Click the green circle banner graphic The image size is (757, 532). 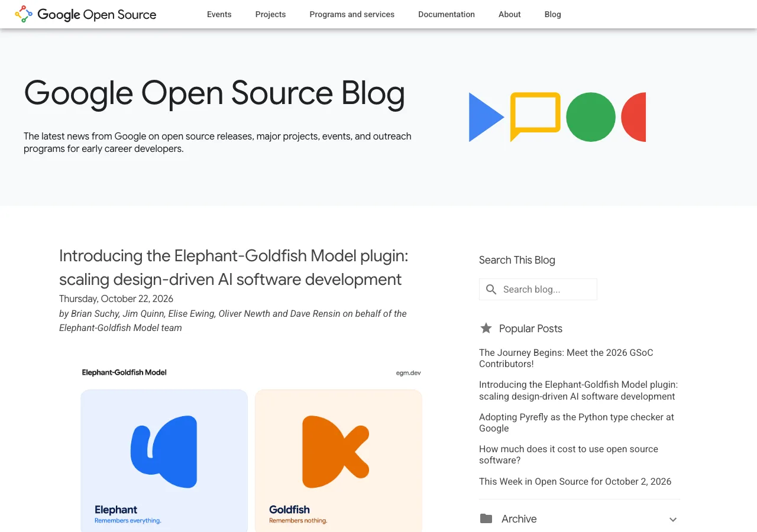pos(591,117)
